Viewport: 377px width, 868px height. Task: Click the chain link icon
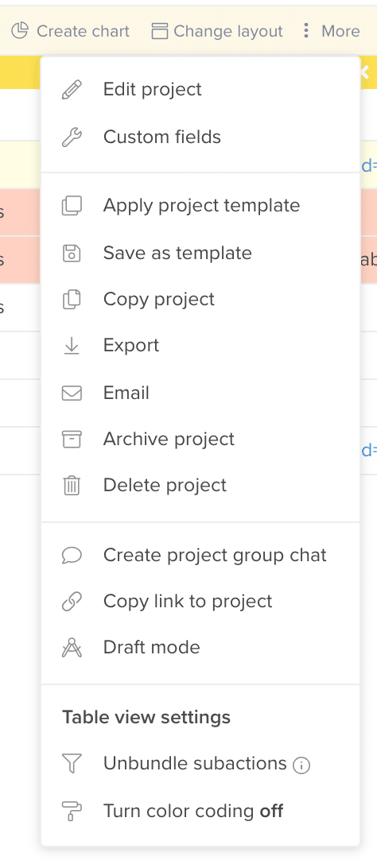click(x=72, y=601)
